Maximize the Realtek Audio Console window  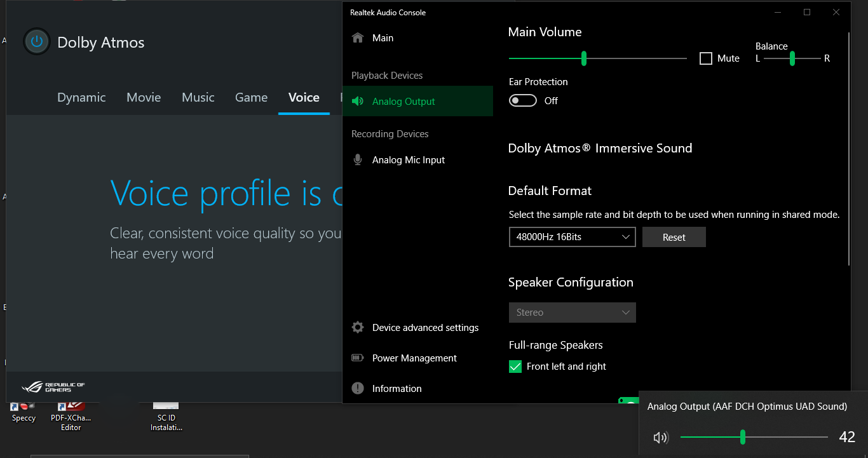(807, 12)
